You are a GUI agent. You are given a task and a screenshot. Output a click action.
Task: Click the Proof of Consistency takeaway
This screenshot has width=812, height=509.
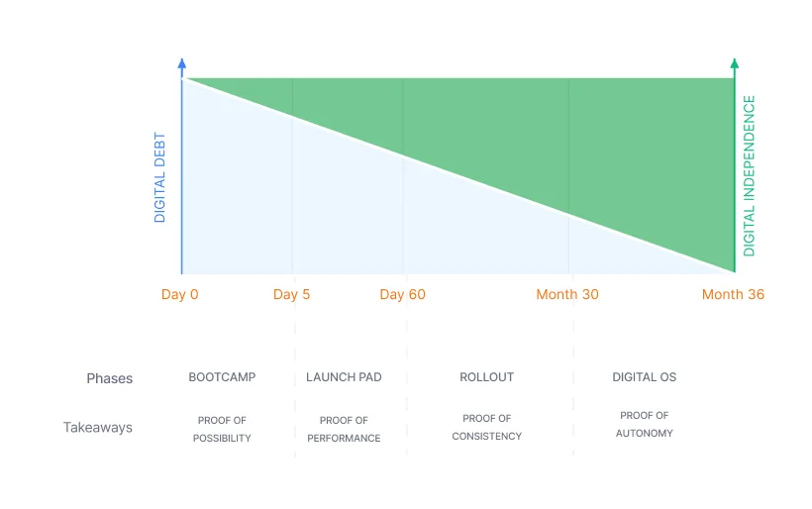coord(486,427)
